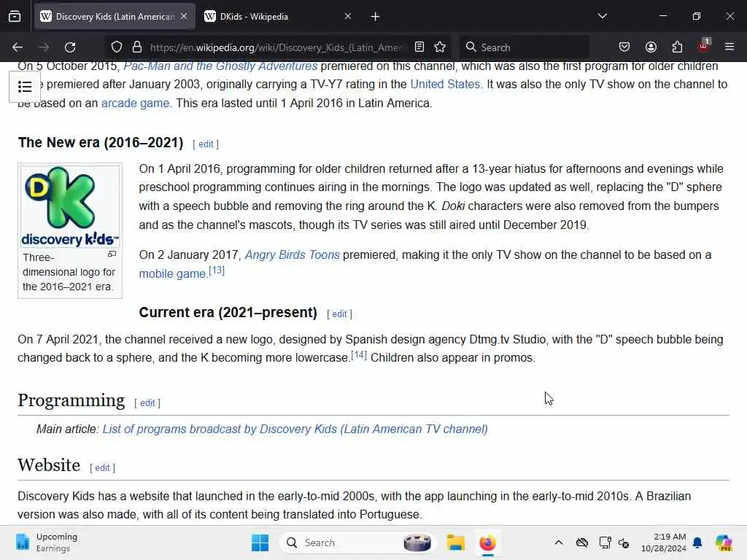Open Firefox account icon
The height and width of the screenshot is (560, 747).
651,47
